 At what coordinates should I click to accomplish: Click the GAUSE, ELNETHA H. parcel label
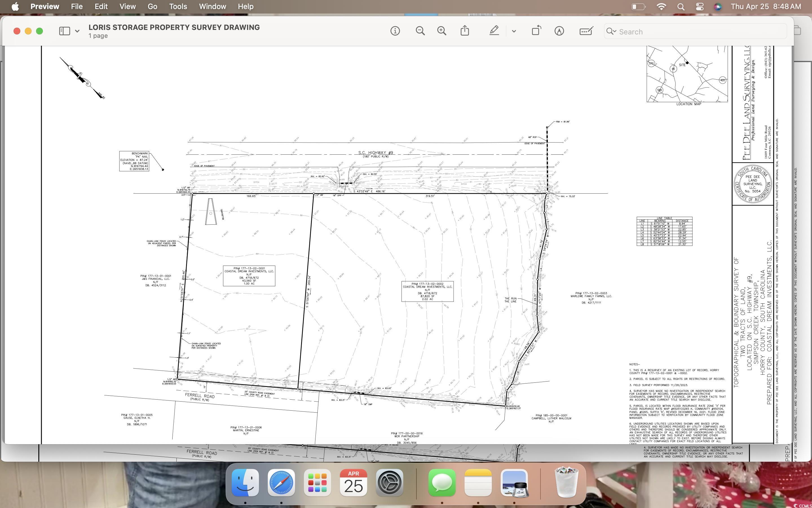pos(137,419)
